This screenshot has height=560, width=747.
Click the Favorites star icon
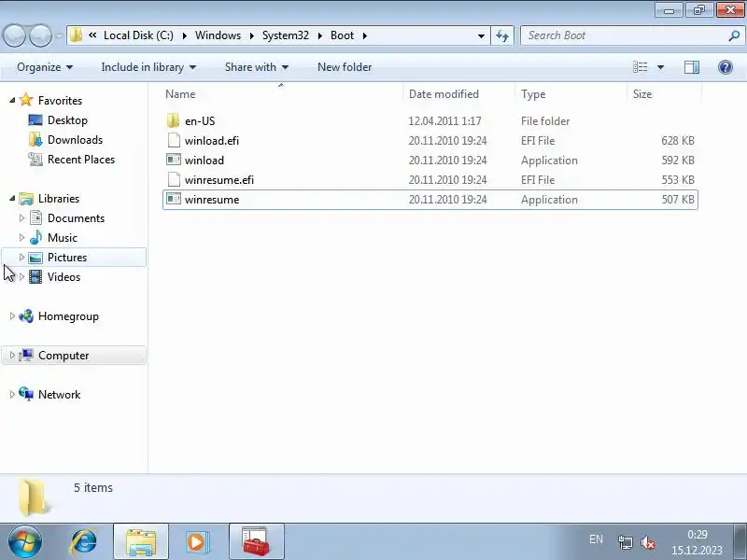26,100
